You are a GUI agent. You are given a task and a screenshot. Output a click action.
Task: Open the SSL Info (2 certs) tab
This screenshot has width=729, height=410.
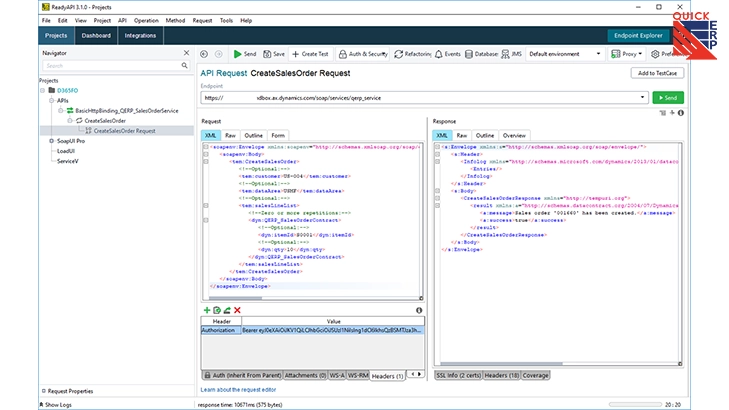tap(458, 375)
